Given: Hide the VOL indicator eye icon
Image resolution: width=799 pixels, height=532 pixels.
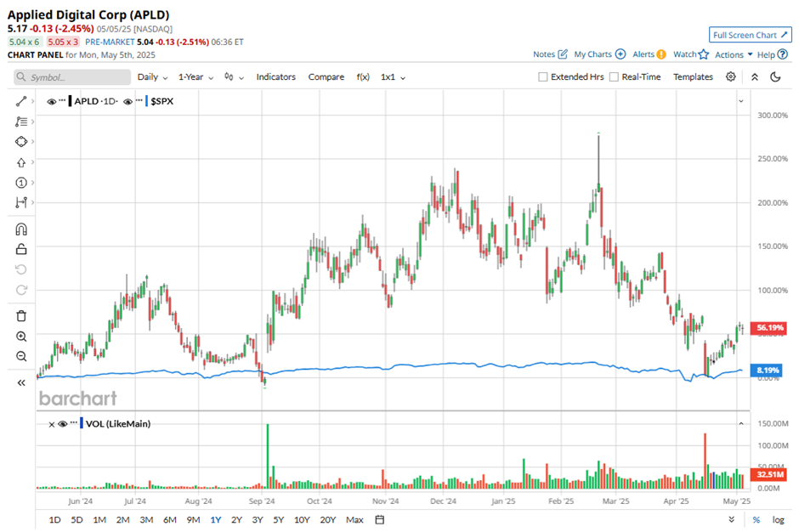Looking at the screenshot, I should tap(63, 424).
